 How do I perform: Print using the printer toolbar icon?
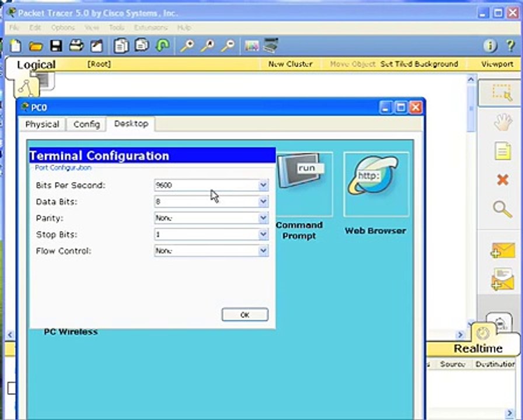[x=76, y=45]
